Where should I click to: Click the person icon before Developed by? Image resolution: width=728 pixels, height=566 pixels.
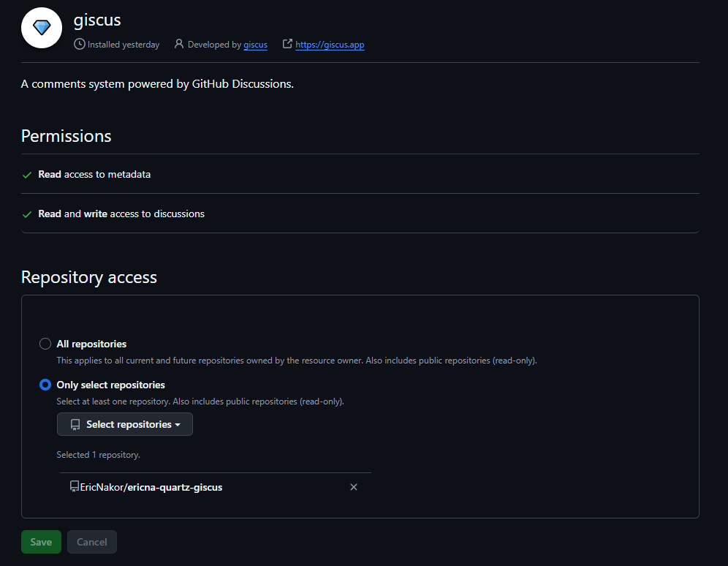tap(179, 45)
